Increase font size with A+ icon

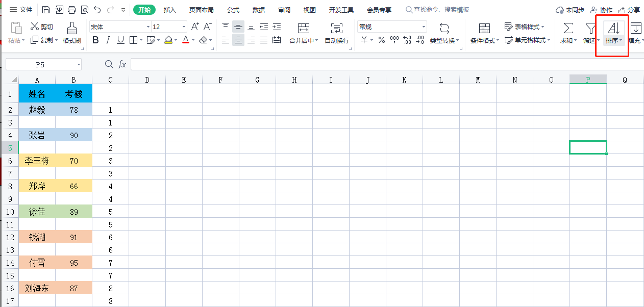click(195, 27)
